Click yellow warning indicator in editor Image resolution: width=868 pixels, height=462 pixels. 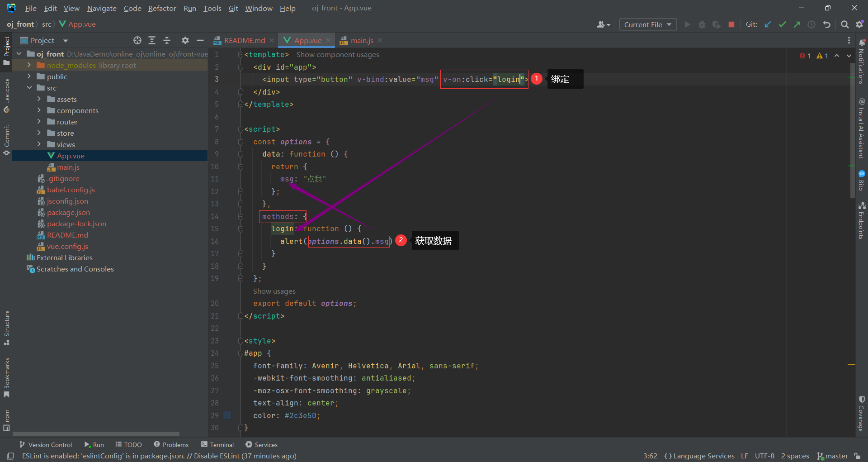(822, 56)
